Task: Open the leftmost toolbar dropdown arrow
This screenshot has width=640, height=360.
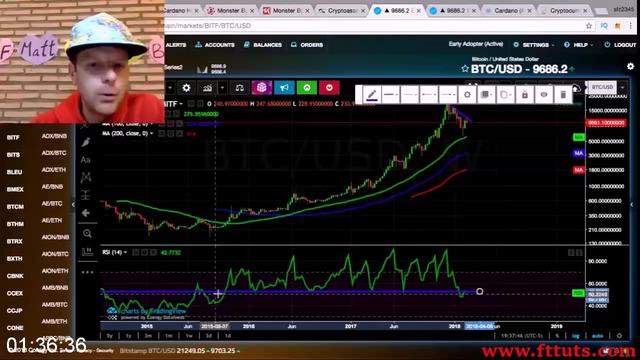Action: 170,88
